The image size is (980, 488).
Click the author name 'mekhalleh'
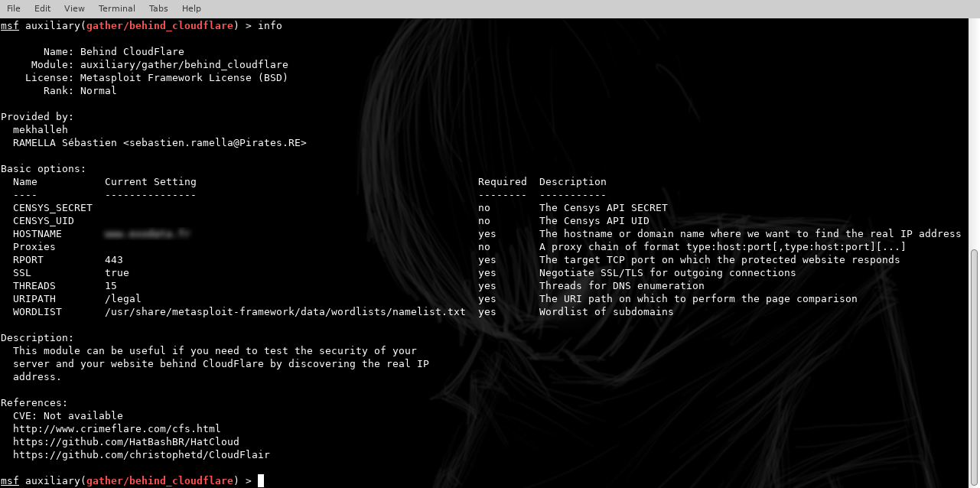(41, 130)
